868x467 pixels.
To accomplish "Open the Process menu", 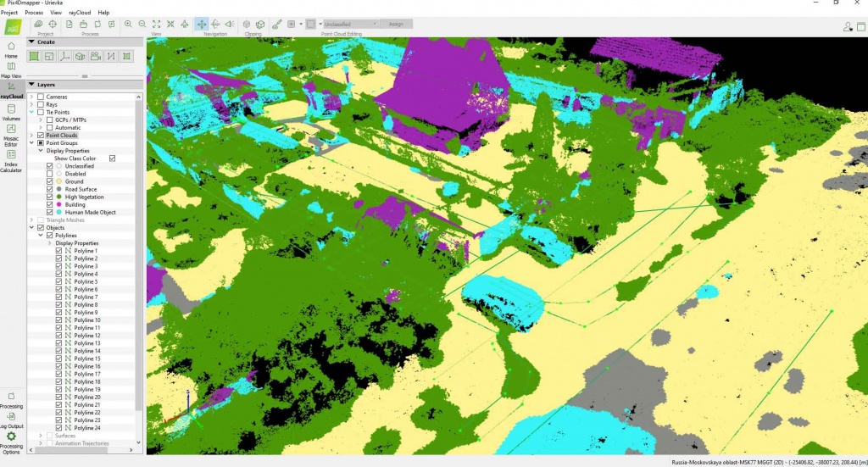I will [x=34, y=13].
